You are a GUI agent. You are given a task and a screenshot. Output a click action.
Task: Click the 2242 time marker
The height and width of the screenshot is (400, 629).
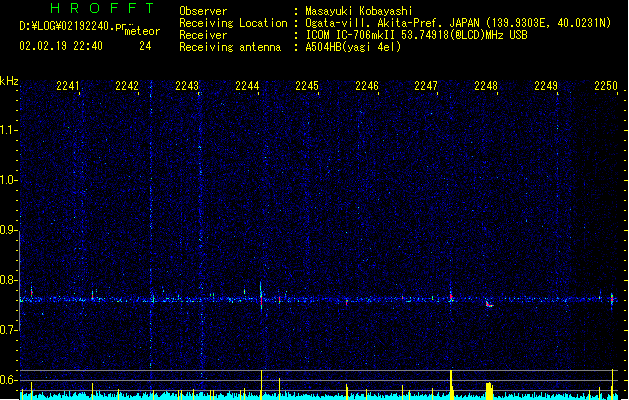[x=127, y=86]
